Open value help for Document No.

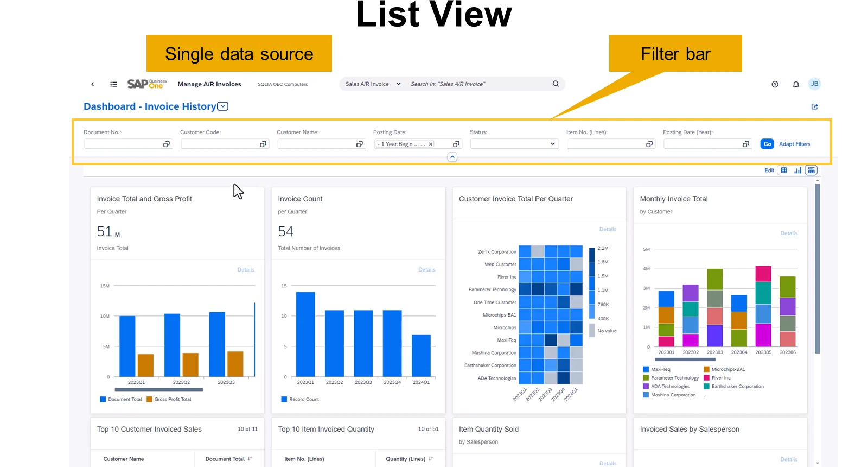[166, 144]
